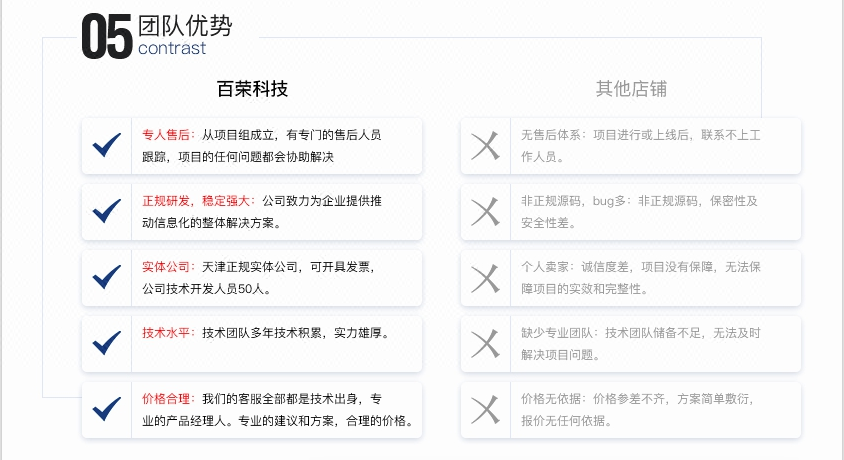Screen dimensions: 844x460
Task: Click the contrast subtitle text
Action: tap(172, 48)
